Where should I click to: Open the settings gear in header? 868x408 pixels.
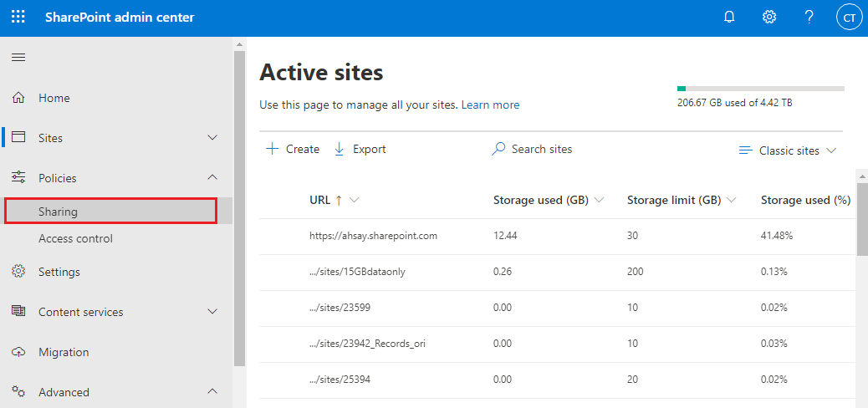tap(769, 18)
